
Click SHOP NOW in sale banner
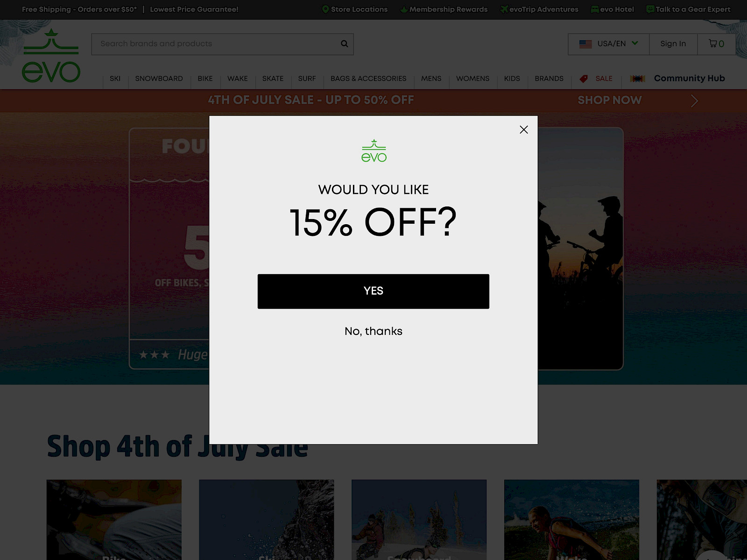(x=610, y=100)
